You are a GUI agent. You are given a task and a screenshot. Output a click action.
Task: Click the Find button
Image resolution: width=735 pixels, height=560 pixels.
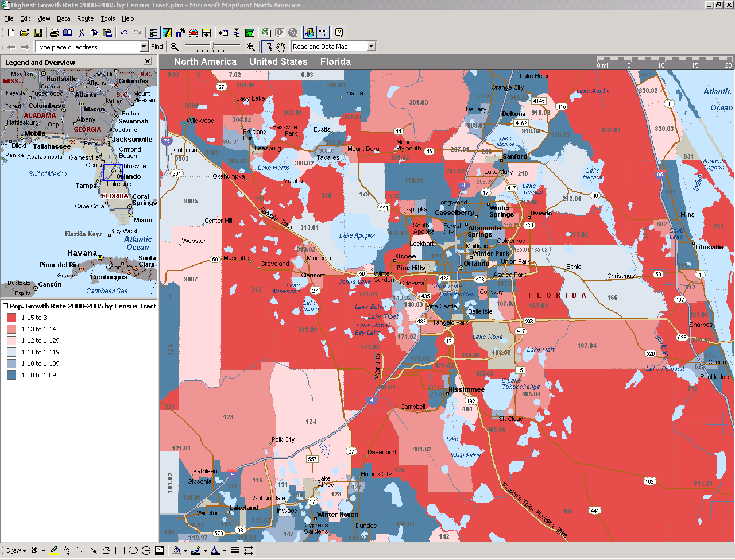[157, 47]
